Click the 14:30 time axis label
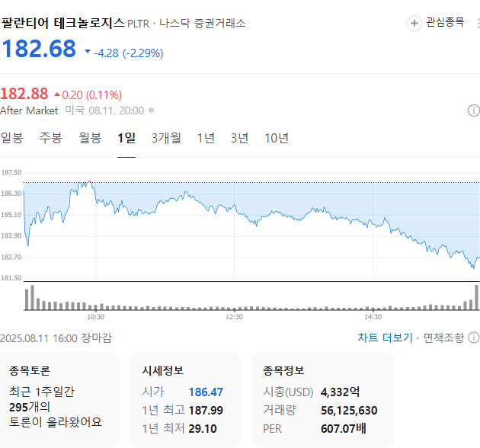The height and width of the screenshot is (448, 480). pyautogui.click(x=373, y=317)
